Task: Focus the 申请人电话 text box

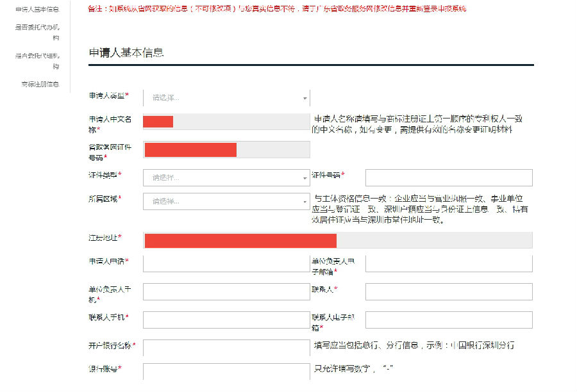Action: (x=226, y=263)
